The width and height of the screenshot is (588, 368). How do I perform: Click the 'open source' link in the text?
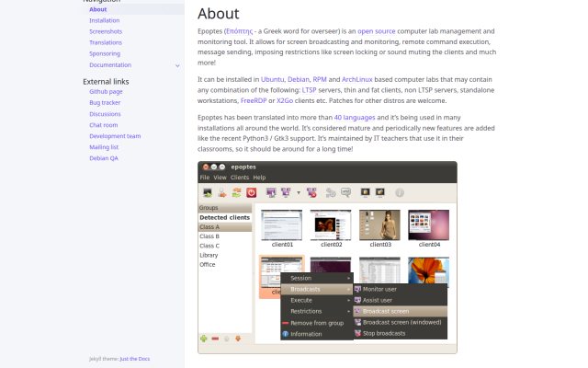(x=377, y=31)
